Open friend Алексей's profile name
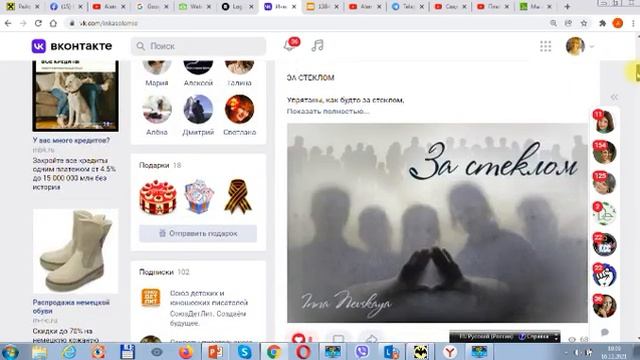The width and height of the screenshot is (640, 360). click(198, 83)
